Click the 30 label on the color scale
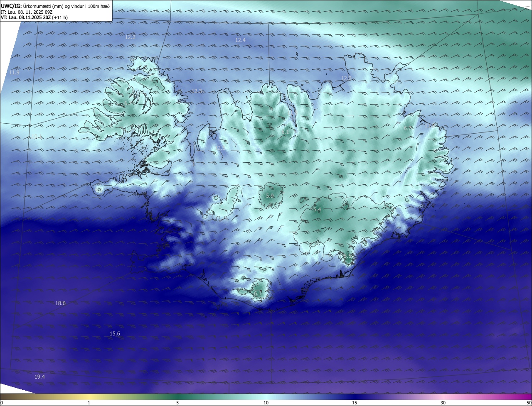532x406 pixels. point(443,403)
